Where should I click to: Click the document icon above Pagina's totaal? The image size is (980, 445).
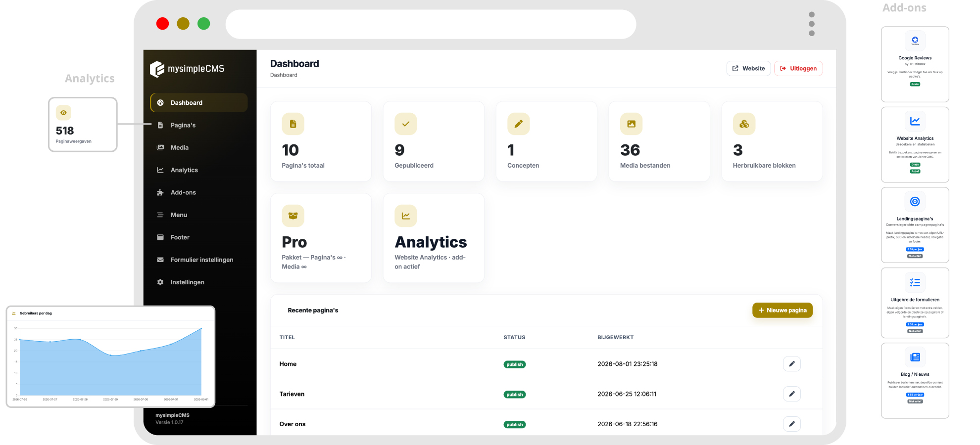coord(293,124)
